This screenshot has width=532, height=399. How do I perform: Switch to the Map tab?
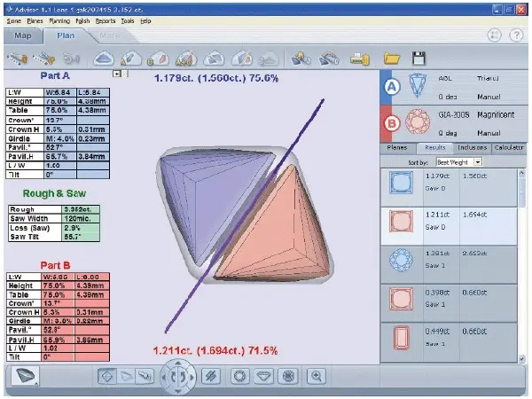23,35
